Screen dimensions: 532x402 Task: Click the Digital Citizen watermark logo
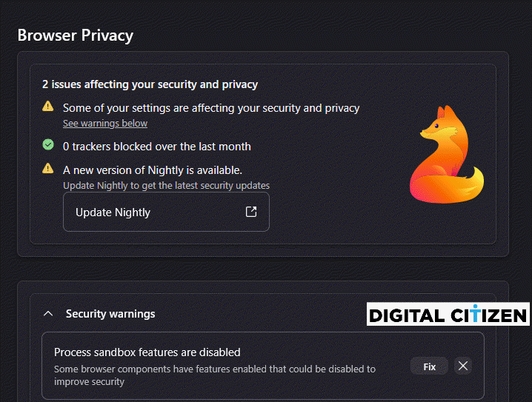448,314
